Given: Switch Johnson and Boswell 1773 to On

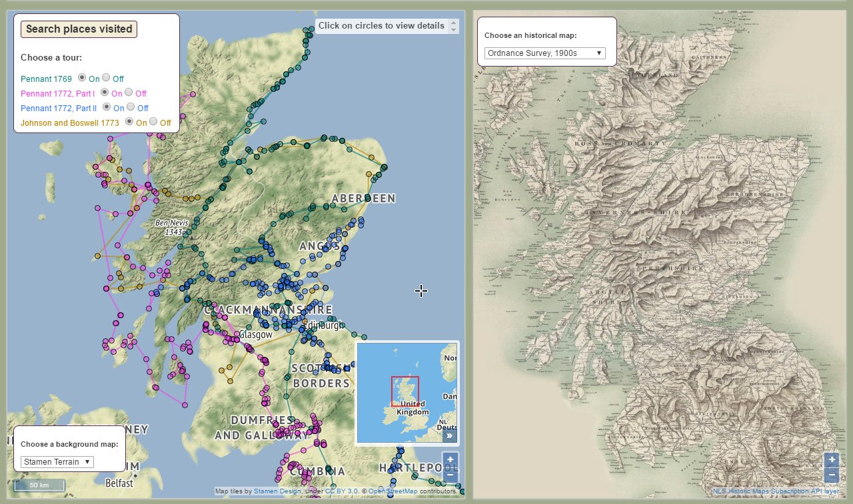Looking at the screenshot, I should tap(129, 122).
